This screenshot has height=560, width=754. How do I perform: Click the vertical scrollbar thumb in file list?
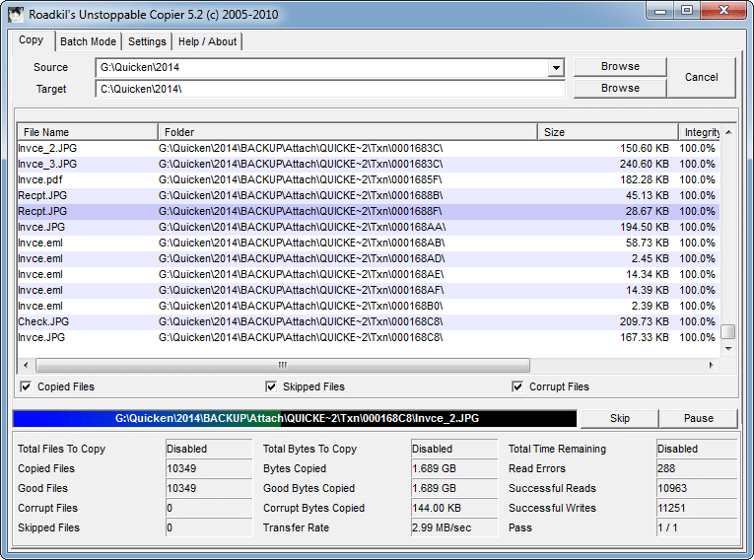pyautogui.click(x=728, y=331)
